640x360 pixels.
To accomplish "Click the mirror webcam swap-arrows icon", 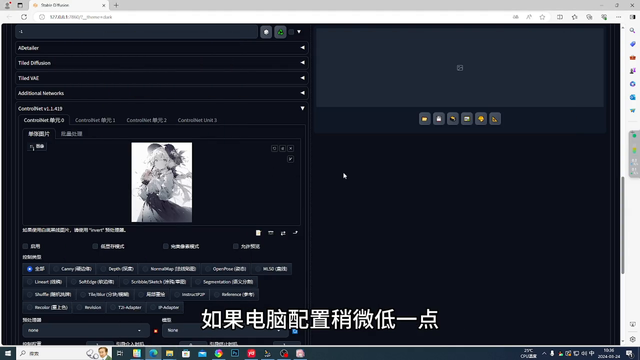I will pyautogui.click(x=283, y=233).
